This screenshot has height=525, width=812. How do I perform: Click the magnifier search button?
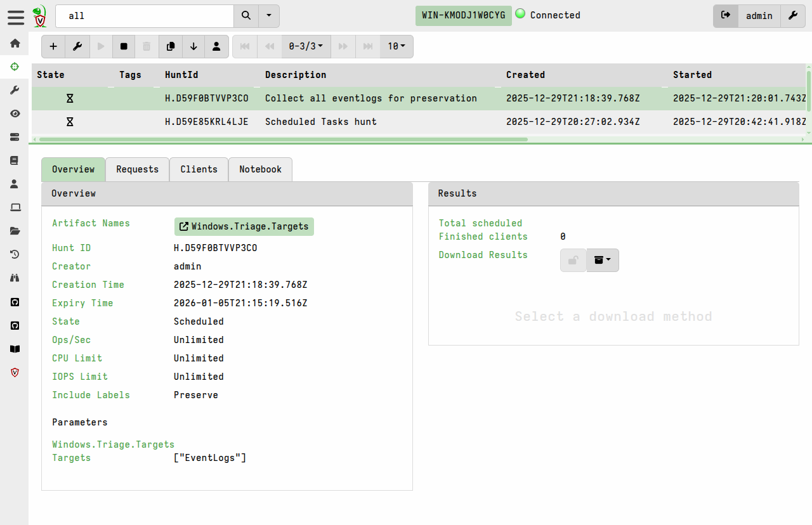[x=246, y=16]
